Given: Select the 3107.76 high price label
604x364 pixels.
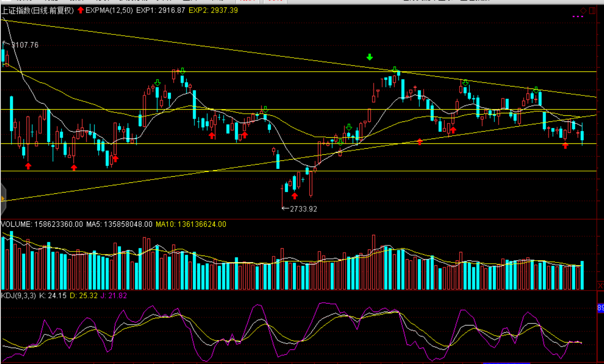Looking at the screenshot, I should coord(25,45).
